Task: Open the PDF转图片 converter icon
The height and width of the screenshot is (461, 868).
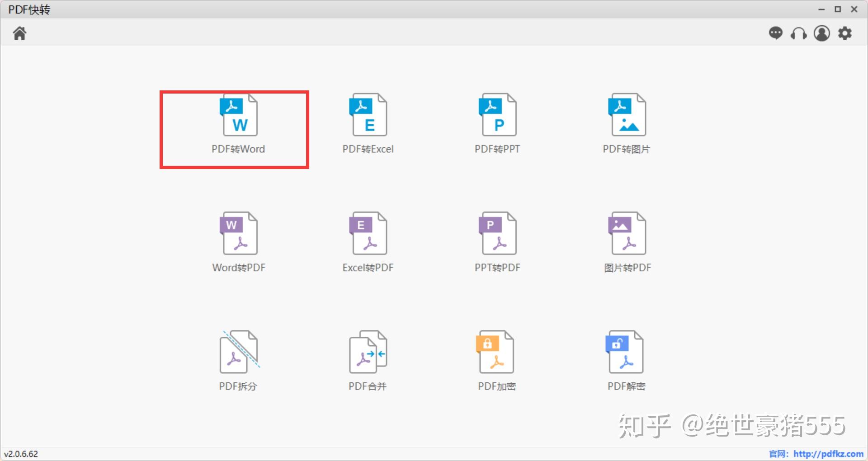Action: point(627,115)
